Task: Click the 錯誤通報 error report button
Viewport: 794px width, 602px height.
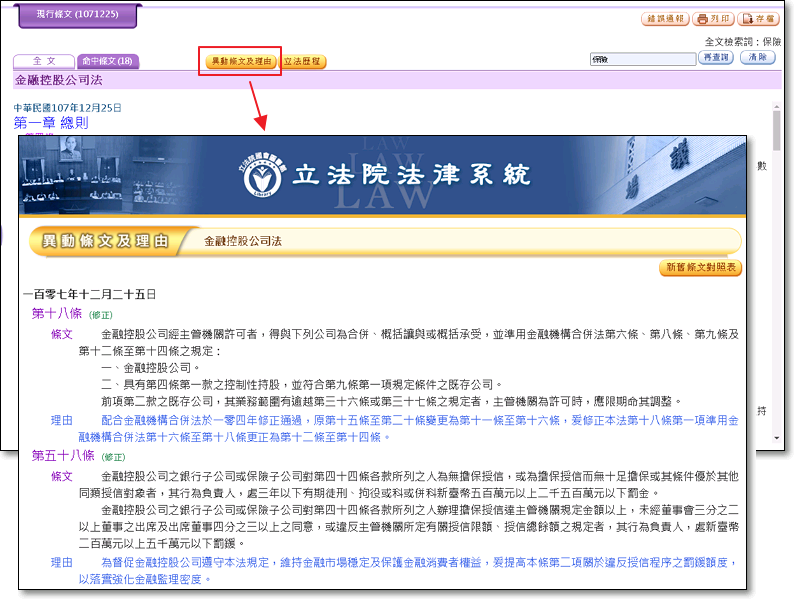Action: (x=665, y=19)
